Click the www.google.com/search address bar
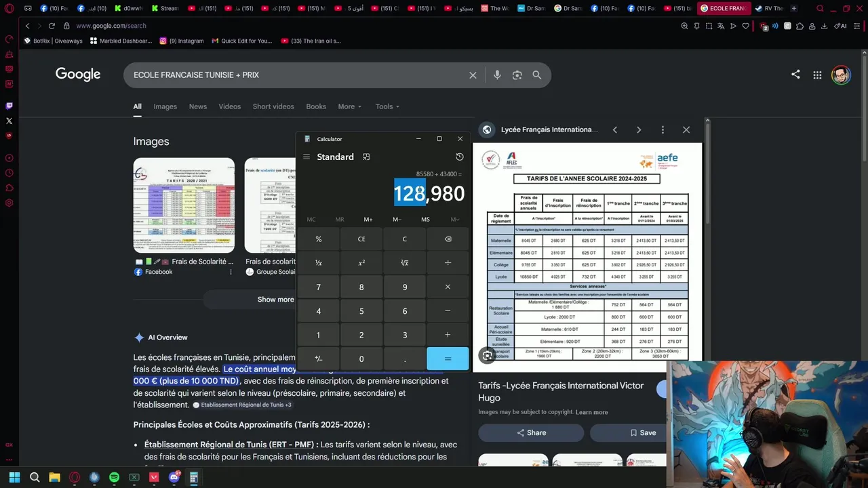The width and height of the screenshot is (868, 488). click(x=111, y=26)
